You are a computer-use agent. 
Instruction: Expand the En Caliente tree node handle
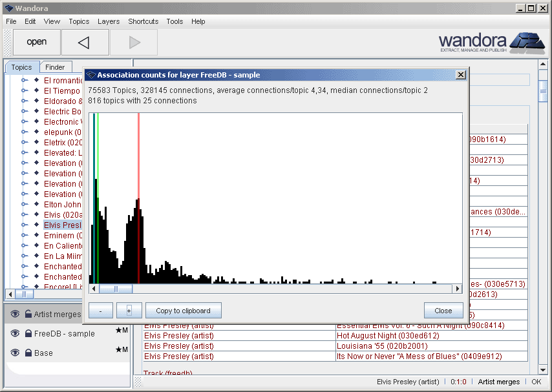[25, 246]
